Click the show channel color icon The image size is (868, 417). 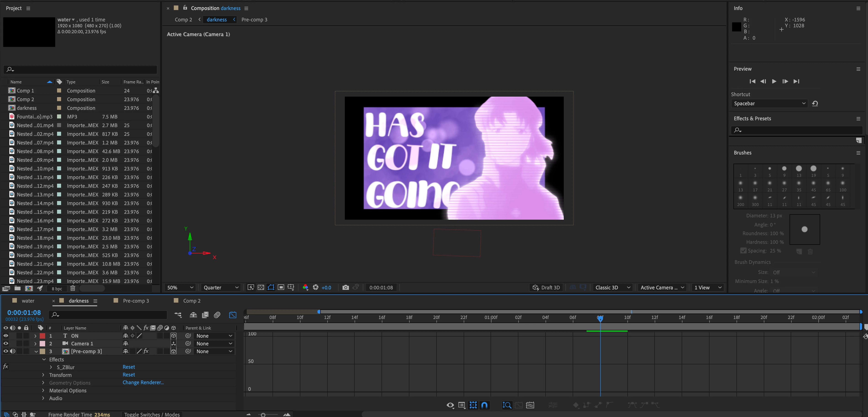[x=305, y=287]
